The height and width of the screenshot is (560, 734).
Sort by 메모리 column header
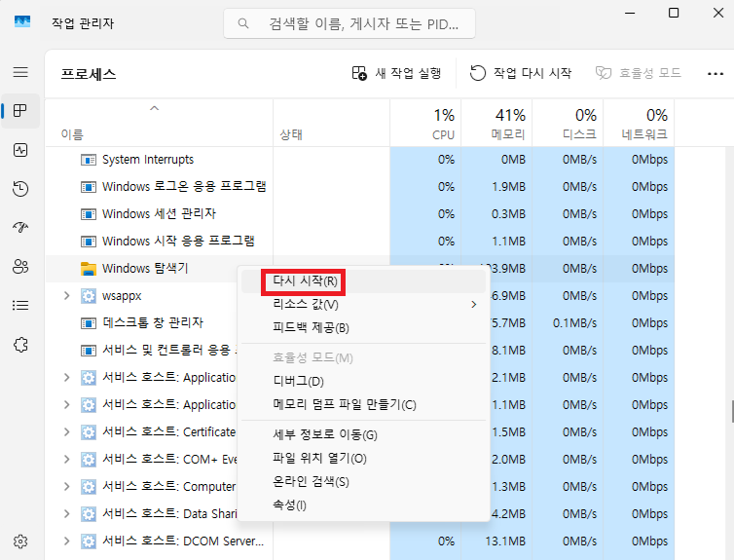point(496,123)
